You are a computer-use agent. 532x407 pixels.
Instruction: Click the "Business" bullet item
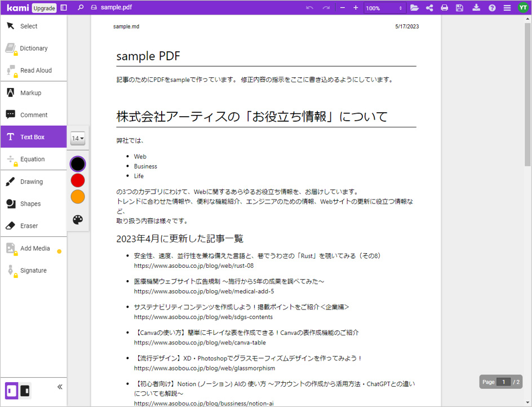click(145, 166)
